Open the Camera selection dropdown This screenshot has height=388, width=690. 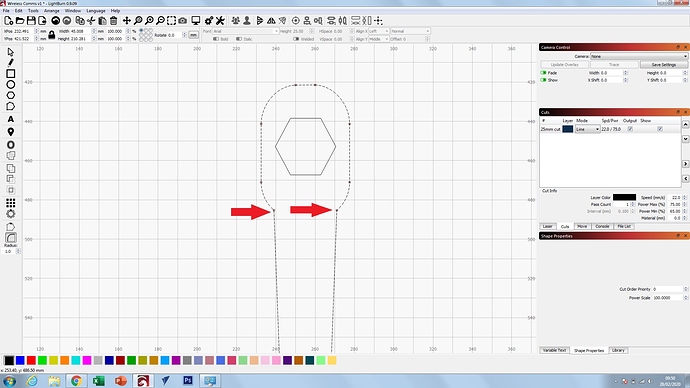[639, 56]
